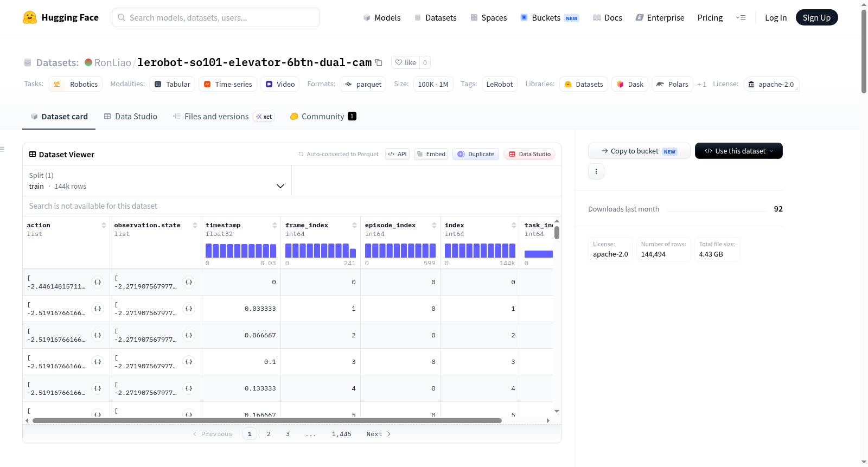Filter by the Video modality tag

click(x=280, y=84)
